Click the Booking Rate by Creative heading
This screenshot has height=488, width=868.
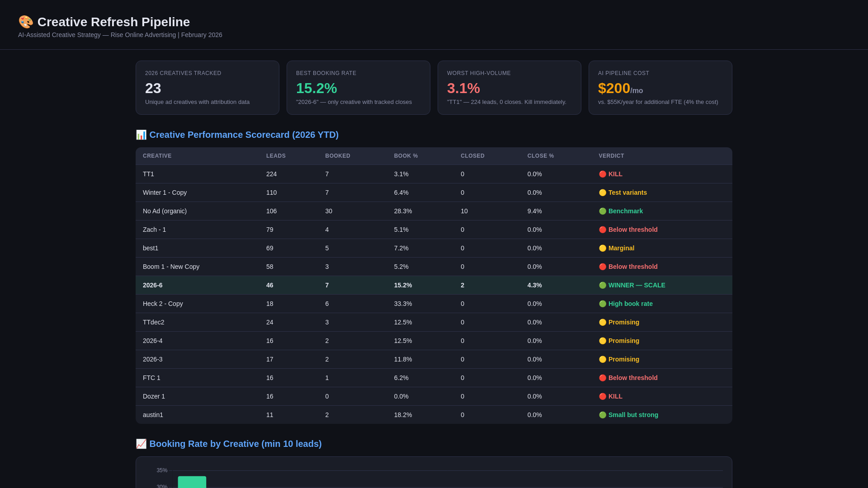pos(235,444)
